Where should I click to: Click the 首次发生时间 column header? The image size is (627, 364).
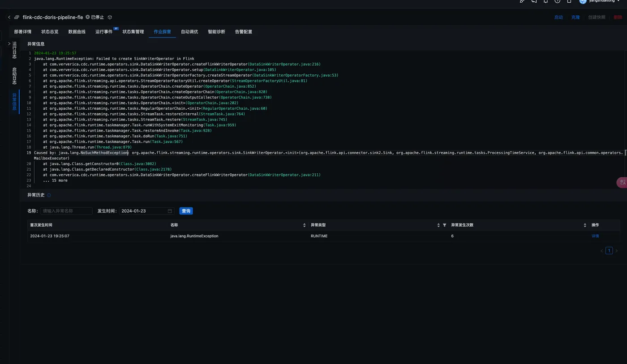41,225
